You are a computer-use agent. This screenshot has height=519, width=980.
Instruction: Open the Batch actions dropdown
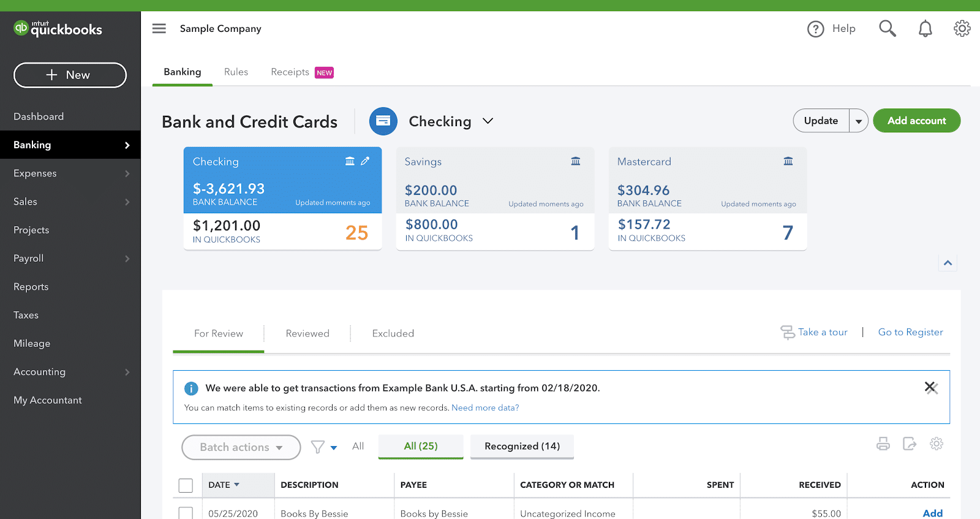pos(241,447)
